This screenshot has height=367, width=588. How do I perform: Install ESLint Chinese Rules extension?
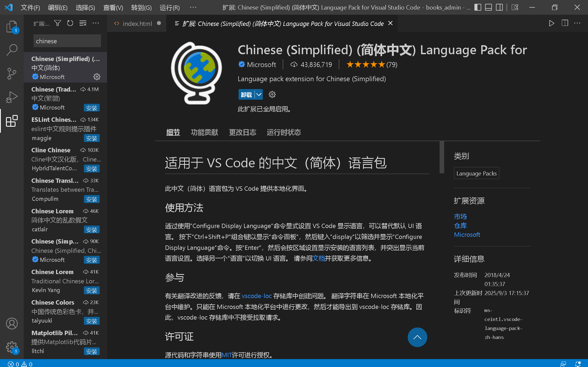(92, 138)
